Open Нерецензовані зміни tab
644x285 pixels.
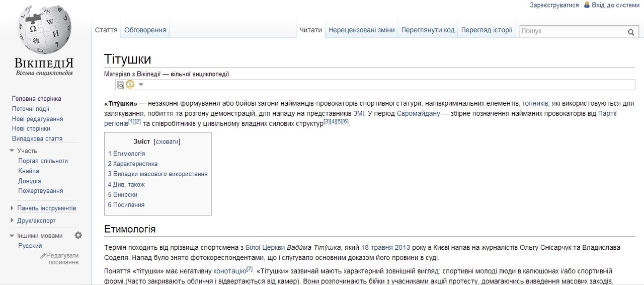362,30
